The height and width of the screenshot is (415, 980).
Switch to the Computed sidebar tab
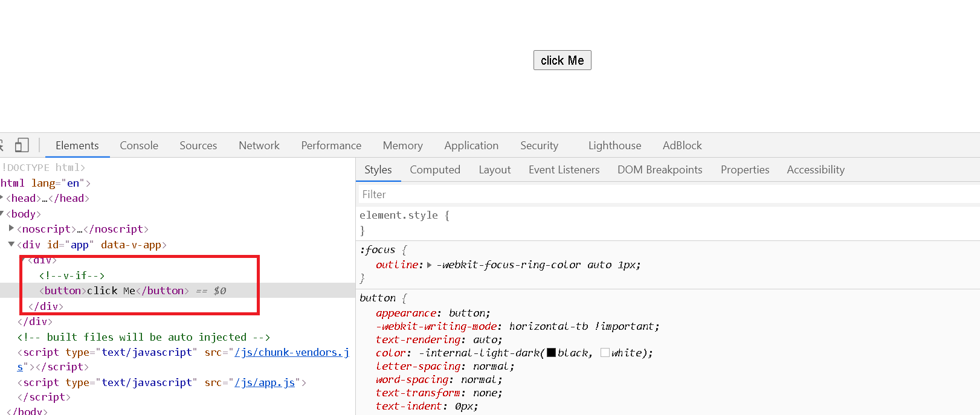435,170
